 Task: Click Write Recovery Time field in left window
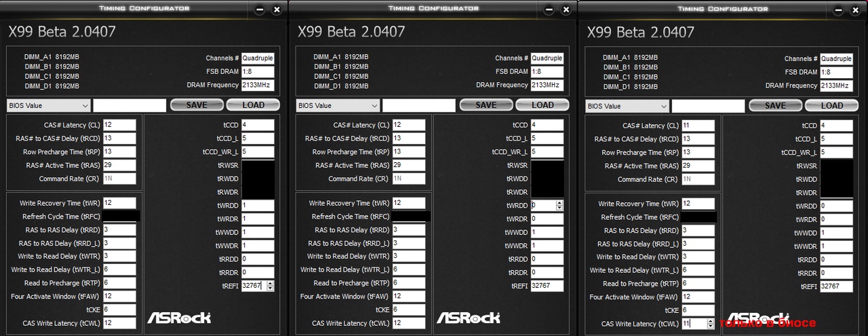[x=119, y=203]
